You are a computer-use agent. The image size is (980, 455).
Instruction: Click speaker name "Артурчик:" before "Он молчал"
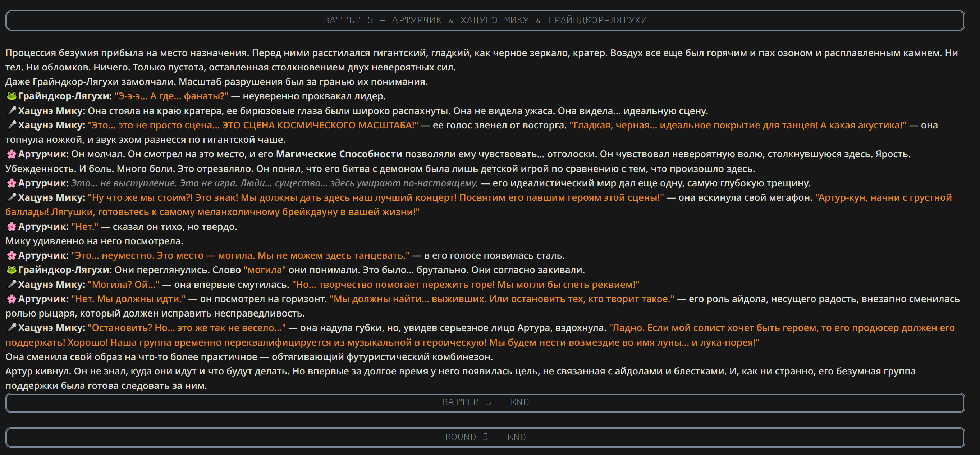(x=43, y=154)
